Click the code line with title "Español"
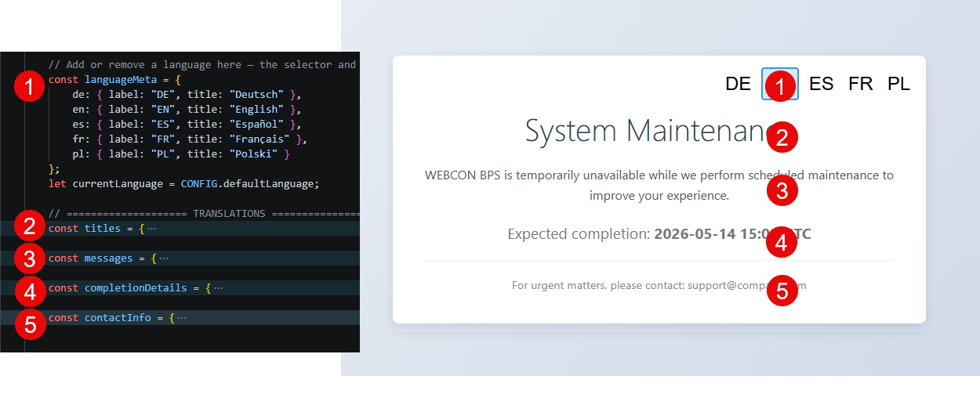Screen dimensions: 980x401 click(187, 125)
